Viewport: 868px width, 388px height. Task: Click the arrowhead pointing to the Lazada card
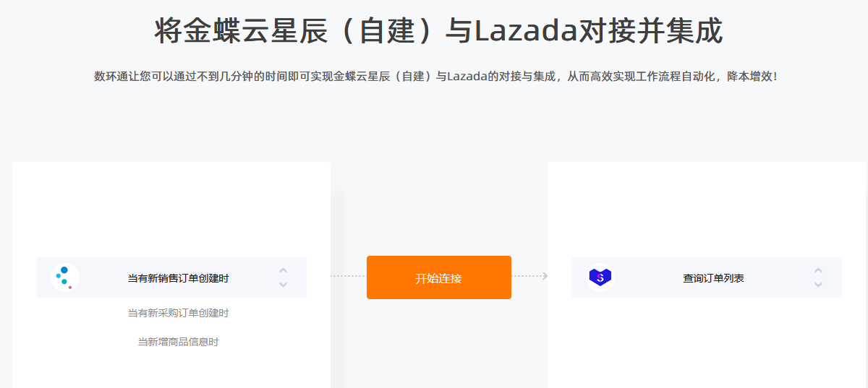[x=545, y=276]
